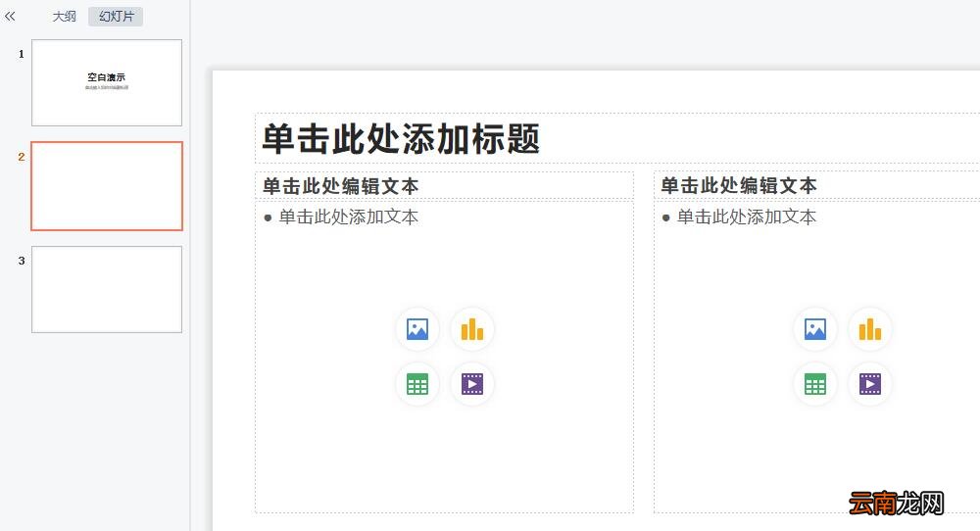Select slide 3 thumbnail

pos(107,289)
